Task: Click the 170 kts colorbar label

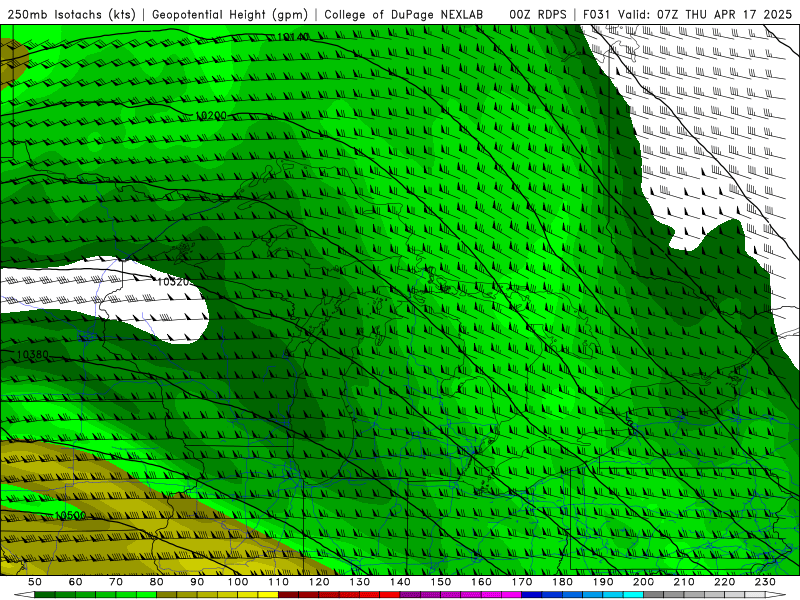Action: pos(522,582)
